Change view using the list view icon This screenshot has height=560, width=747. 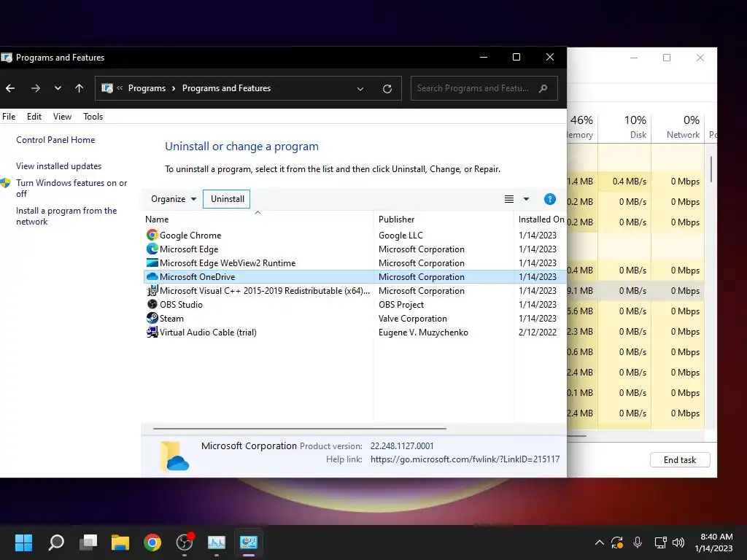coord(508,199)
